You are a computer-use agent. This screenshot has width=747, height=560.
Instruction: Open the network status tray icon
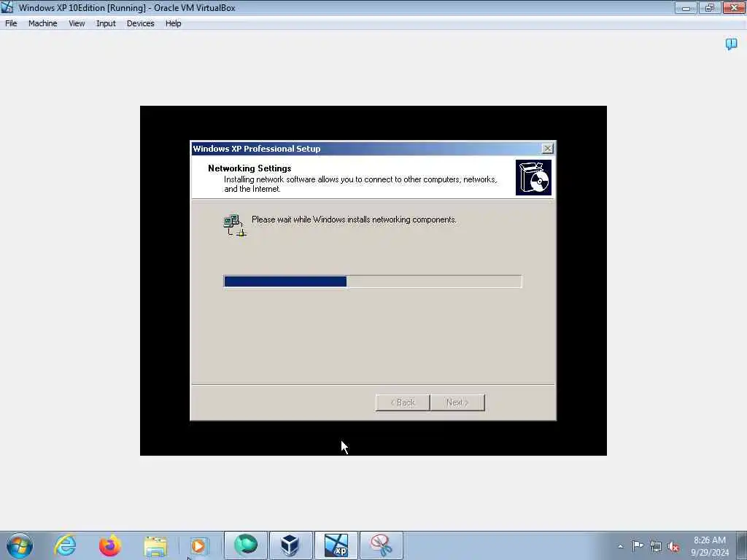656,547
